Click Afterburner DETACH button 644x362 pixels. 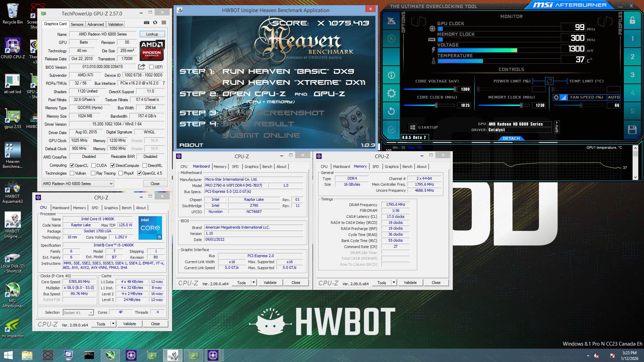(511, 138)
